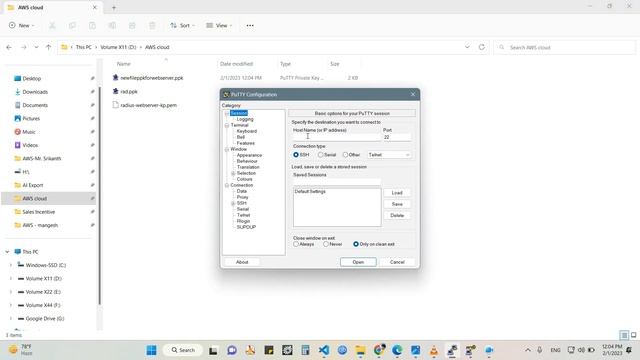Open the View menu in Explorer
Image resolution: width=640 pixels, height=360 pixels.
(x=219, y=25)
